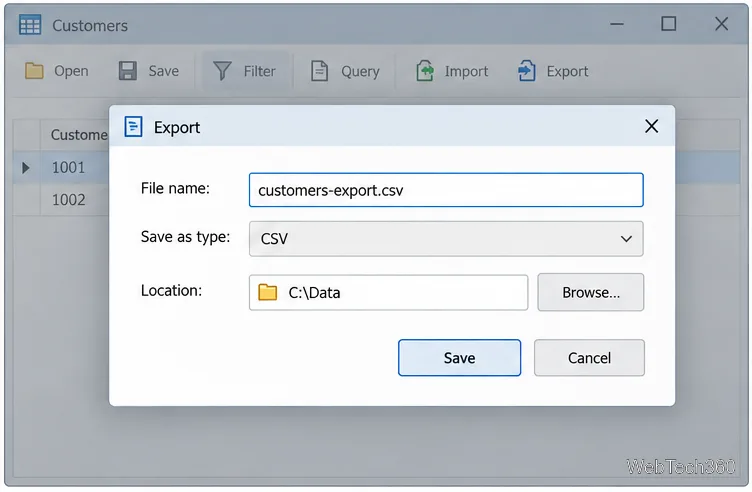Click the CSV dropdown chevron arrow
Viewport: 752px width, 492px height.
(626, 239)
